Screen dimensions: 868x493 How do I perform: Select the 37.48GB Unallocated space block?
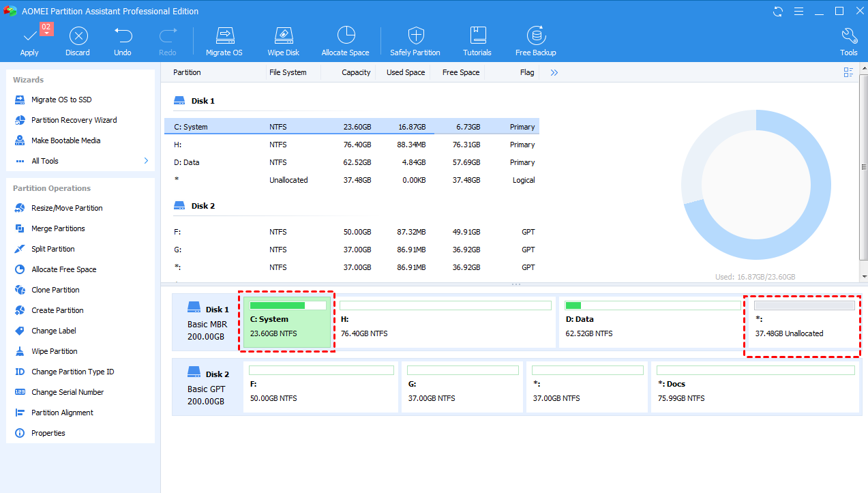(803, 326)
